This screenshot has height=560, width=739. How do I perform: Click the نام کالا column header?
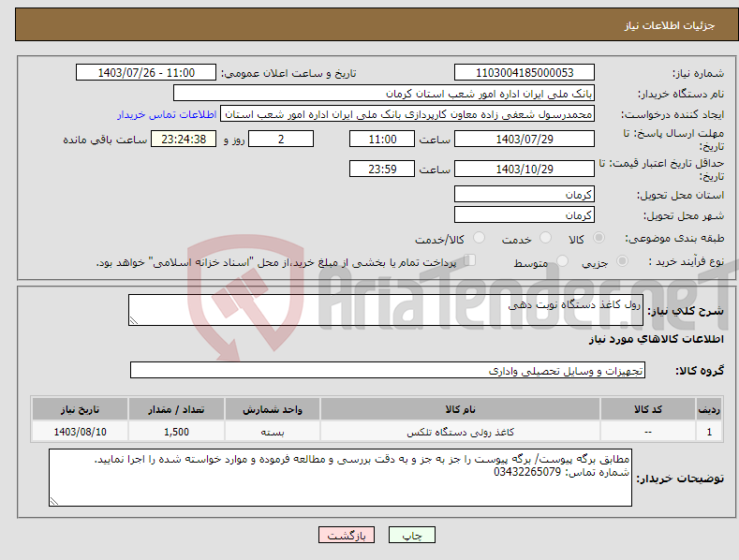click(460, 409)
